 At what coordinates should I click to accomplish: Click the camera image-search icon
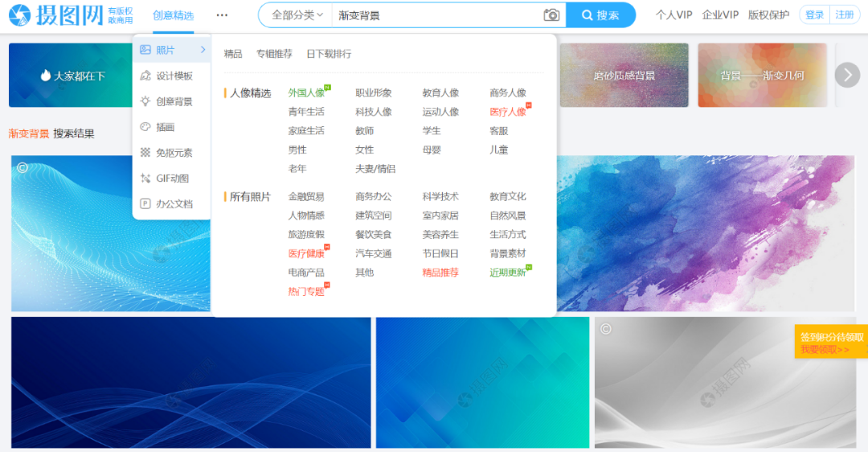click(x=551, y=15)
